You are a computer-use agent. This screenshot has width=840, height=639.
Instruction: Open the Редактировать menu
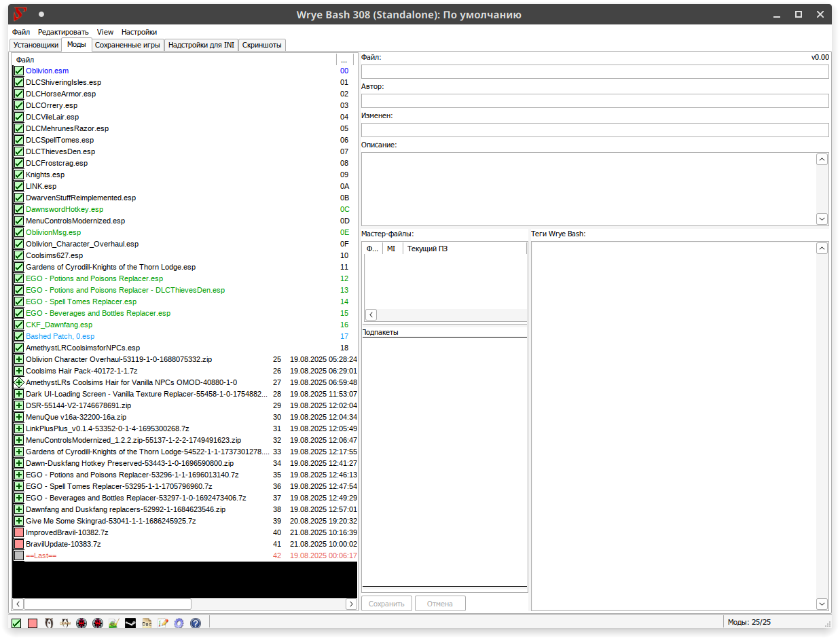click(x=63, y=32)
